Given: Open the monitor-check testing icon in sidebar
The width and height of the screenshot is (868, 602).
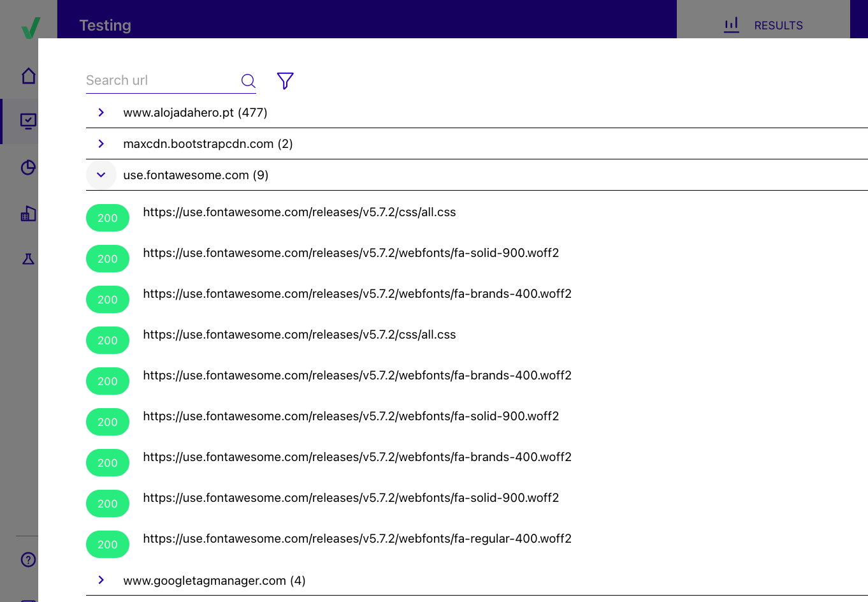Looking at the screenshot, I should tap(28, 121).
